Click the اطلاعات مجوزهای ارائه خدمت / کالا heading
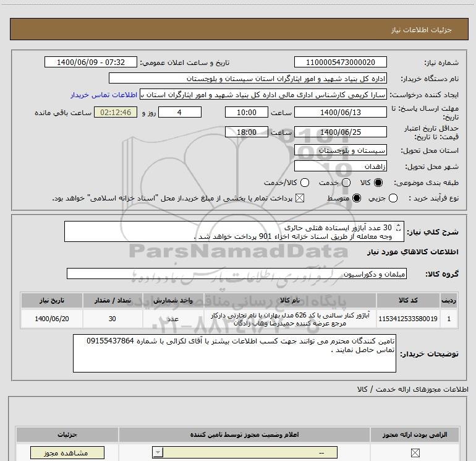This screenshot has height=461, width=476. 412,389
